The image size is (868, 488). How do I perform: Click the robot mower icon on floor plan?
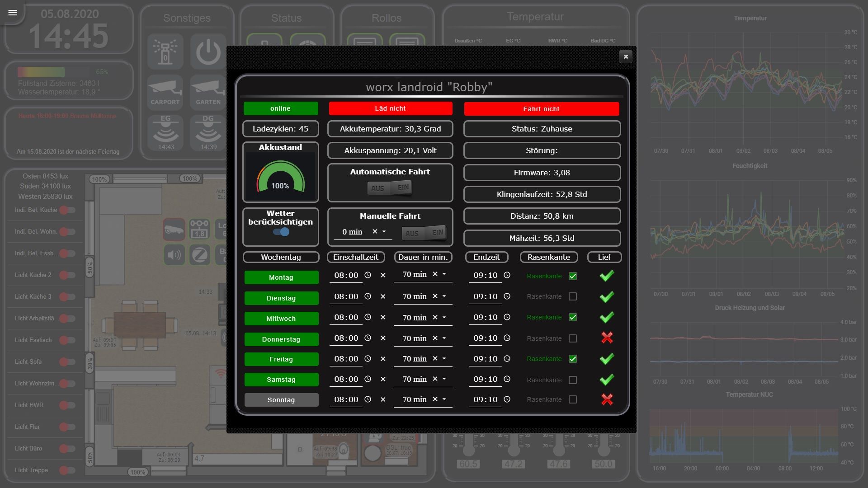(x=174, y=230)
